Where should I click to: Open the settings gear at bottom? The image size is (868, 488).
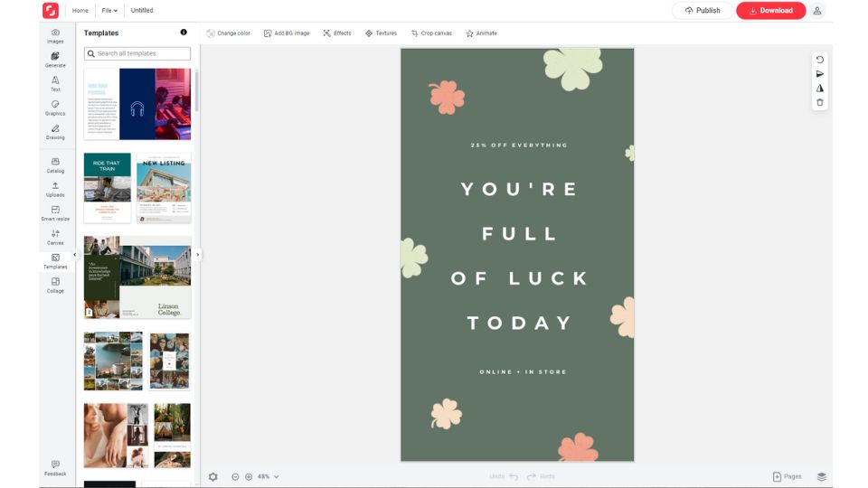[213, 476]
